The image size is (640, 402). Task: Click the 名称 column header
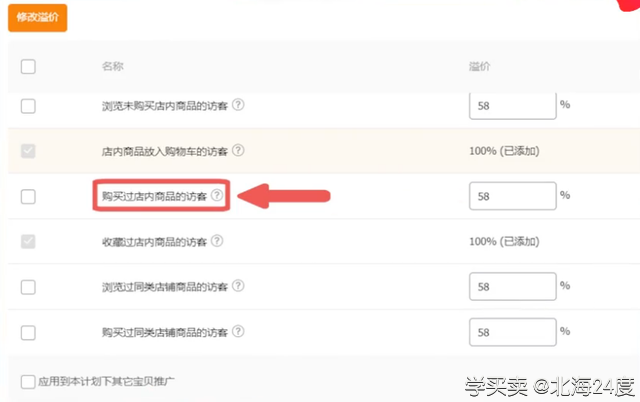[x=113, y=66]
